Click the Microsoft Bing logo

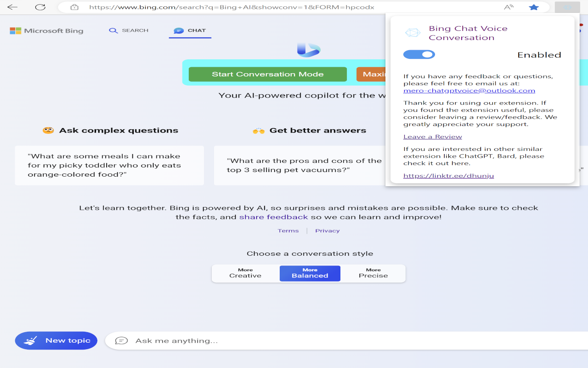46,30
